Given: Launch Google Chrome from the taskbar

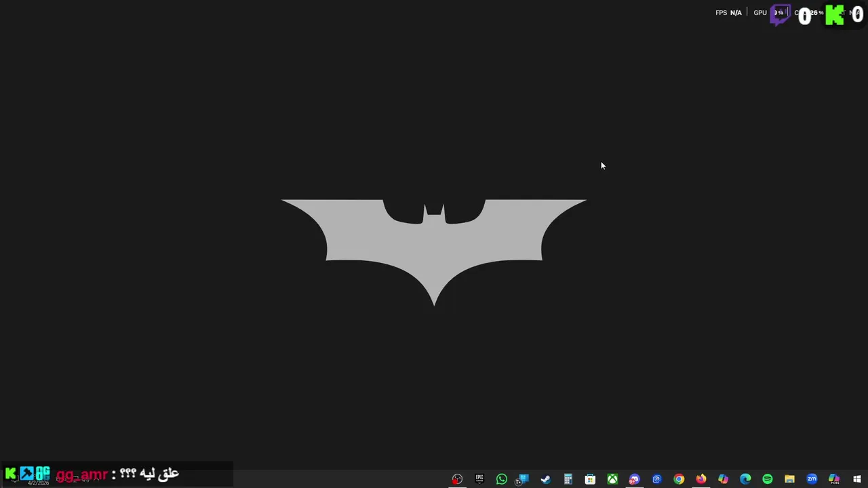Looking at the screenshot, I should (x=679, y=479).
